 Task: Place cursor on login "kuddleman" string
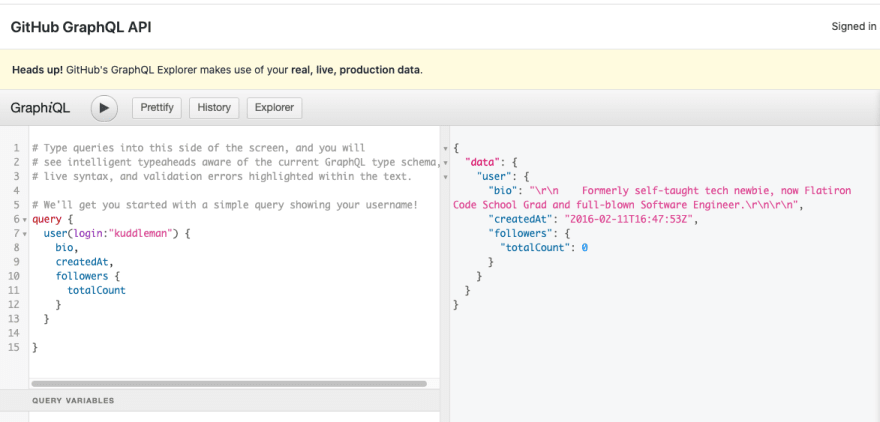click(x=140, y=233)
